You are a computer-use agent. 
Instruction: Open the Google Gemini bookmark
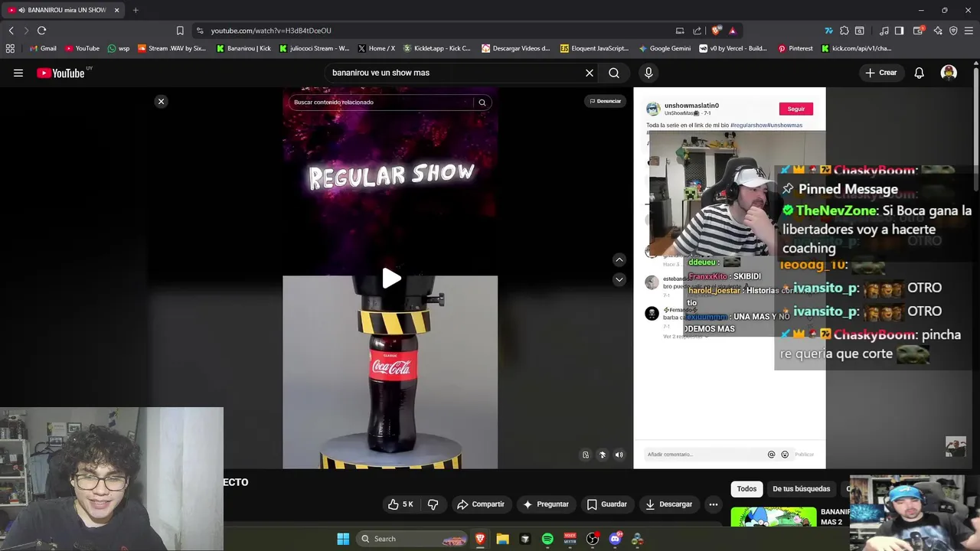665,48
